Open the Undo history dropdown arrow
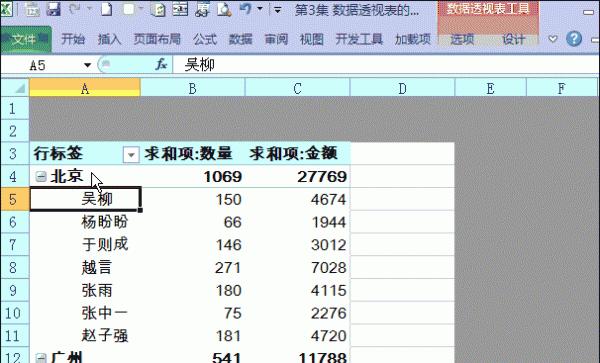The image size is (600, 363). click(260, 9)
